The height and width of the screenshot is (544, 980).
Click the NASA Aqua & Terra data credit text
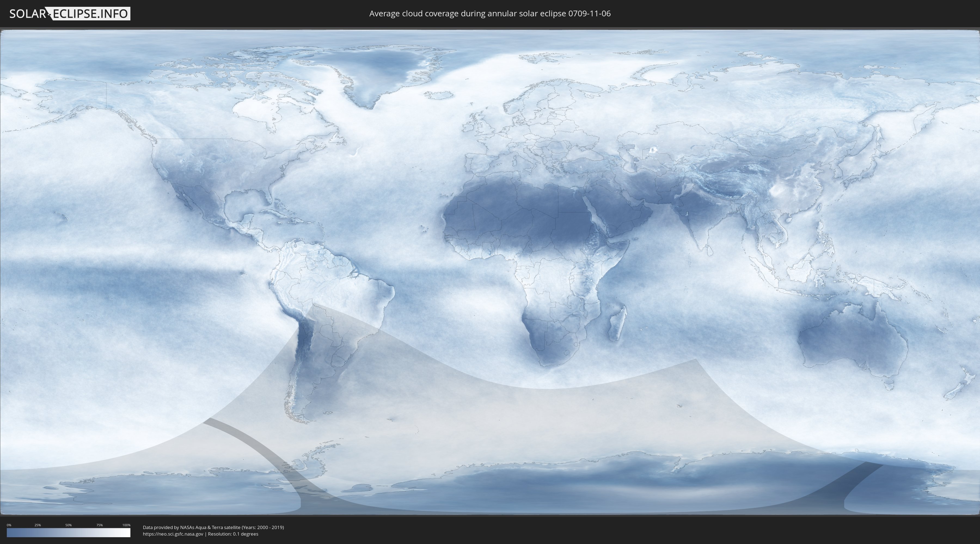click(x=213, y=527)
